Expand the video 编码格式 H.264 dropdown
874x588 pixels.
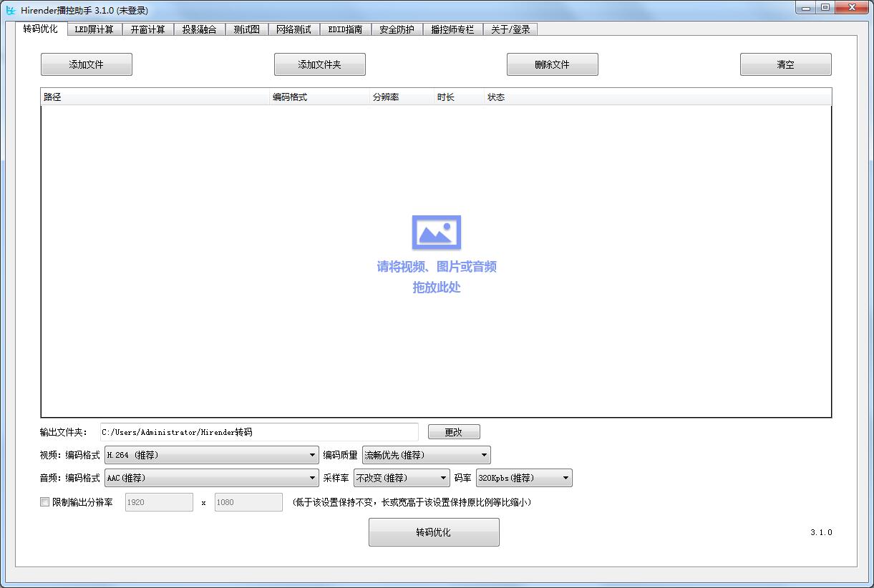(x=211, y=455)
